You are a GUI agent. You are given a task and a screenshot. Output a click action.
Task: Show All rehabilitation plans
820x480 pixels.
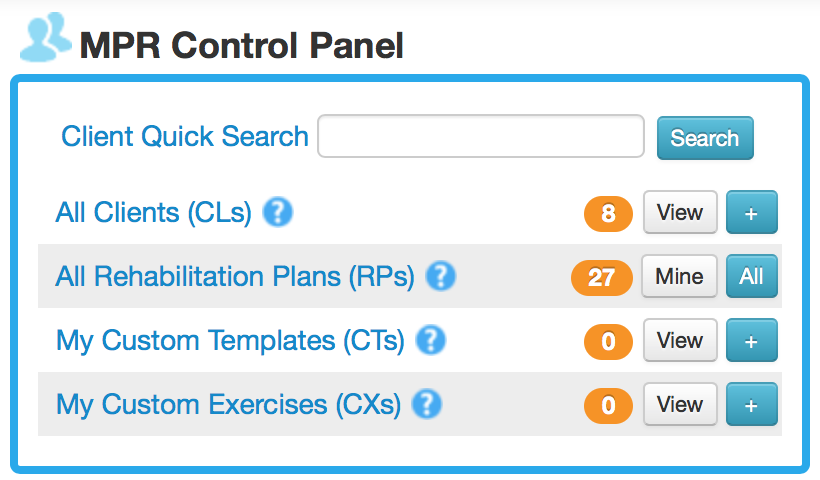pos(751,276)
